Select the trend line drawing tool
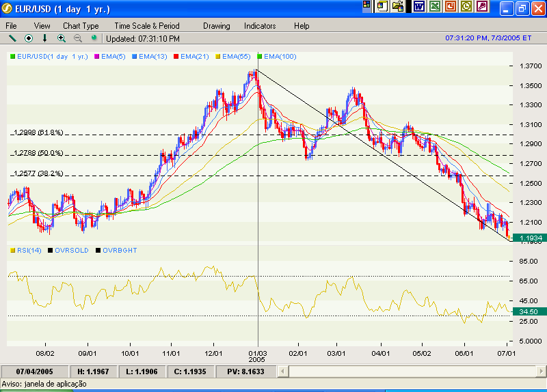 pyautogui.click(x=12, y=38)
